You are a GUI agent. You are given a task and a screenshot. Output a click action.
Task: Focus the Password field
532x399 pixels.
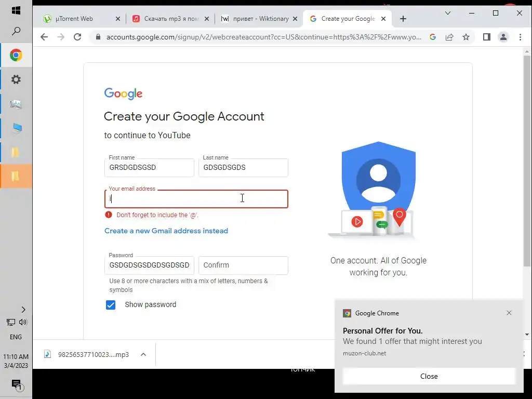[x=149, y=265]
